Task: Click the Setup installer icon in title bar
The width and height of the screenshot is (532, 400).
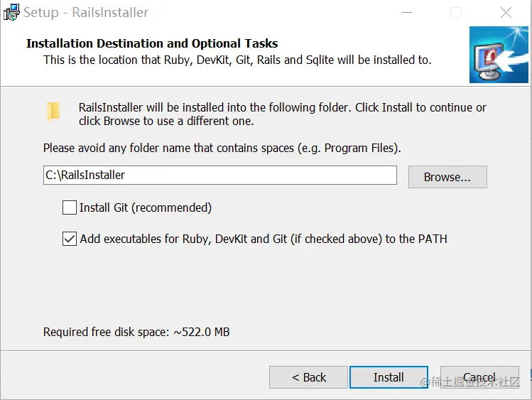Action: [x=11, y=13]
